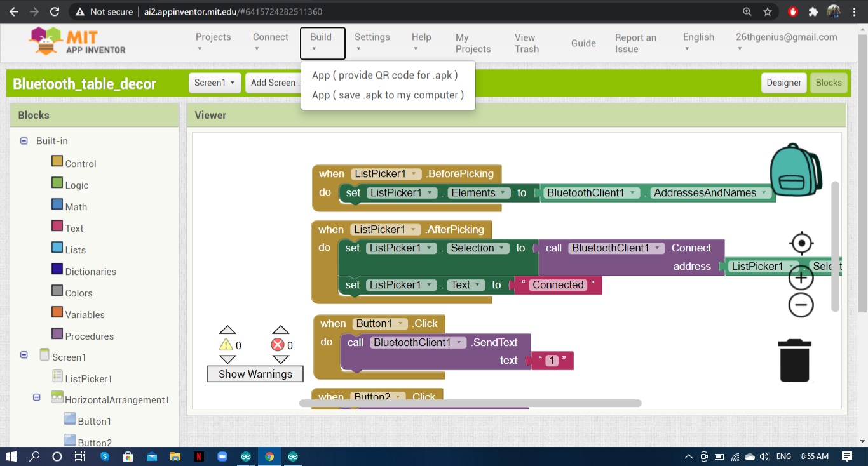The image size is (868, 466).
Task: Open the Help menu
Action: point(421,43)
